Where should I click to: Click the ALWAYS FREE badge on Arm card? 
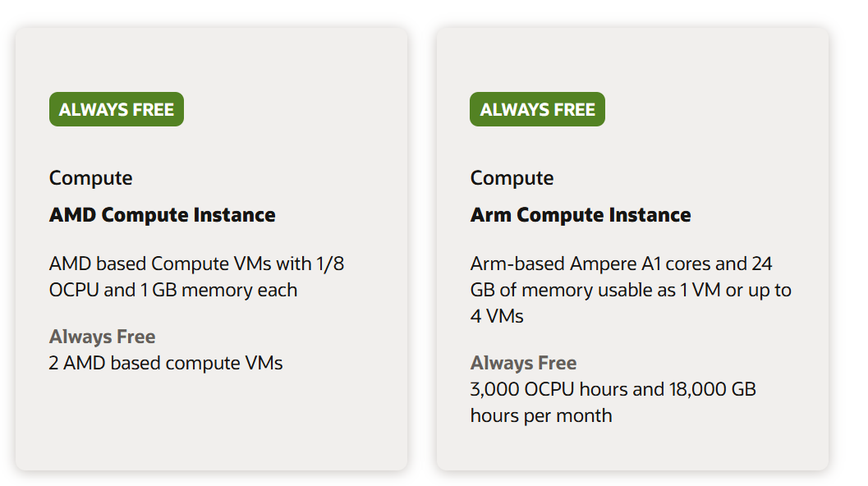537,109
